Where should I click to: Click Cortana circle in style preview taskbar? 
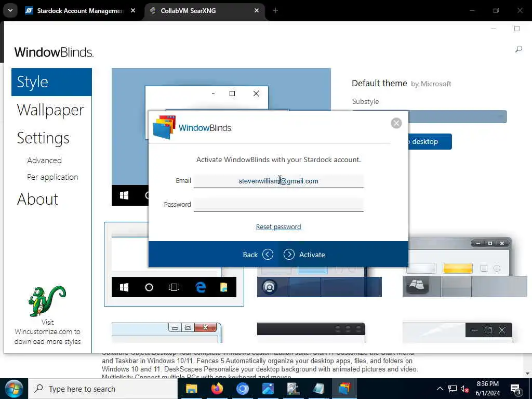[149, 287]
